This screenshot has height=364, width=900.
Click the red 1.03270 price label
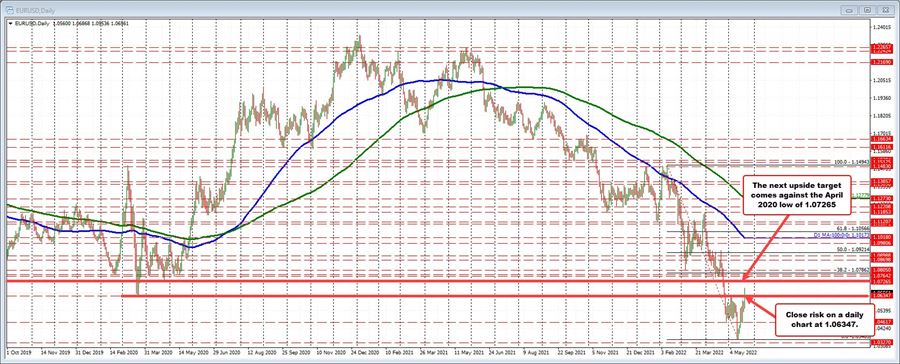[883, 343]
